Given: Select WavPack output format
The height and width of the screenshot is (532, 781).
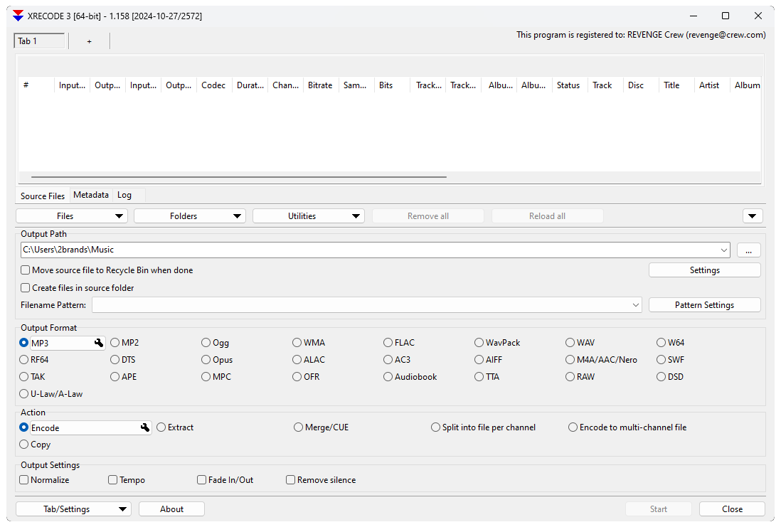Looking at the screenshot, I should (x=497, y=343).
